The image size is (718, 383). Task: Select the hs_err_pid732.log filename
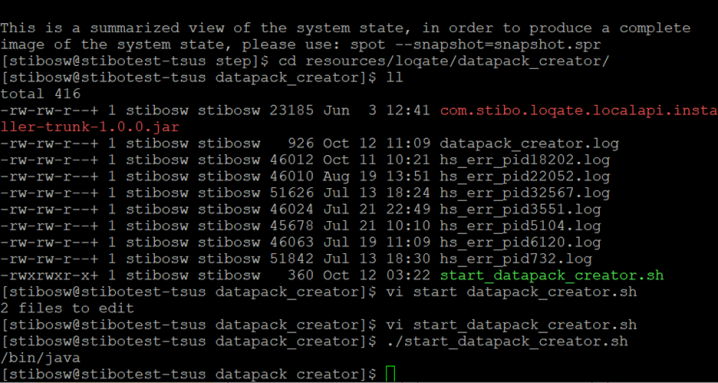(516, 259)
